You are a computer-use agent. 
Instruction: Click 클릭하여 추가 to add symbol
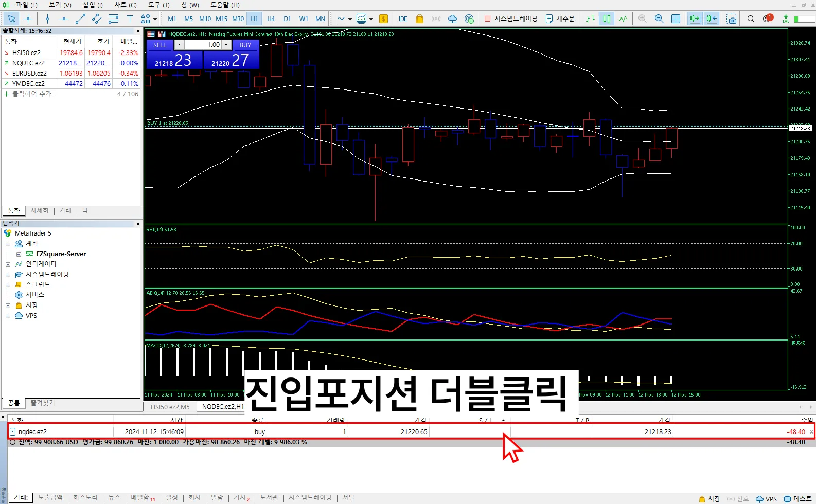point(34,94)
